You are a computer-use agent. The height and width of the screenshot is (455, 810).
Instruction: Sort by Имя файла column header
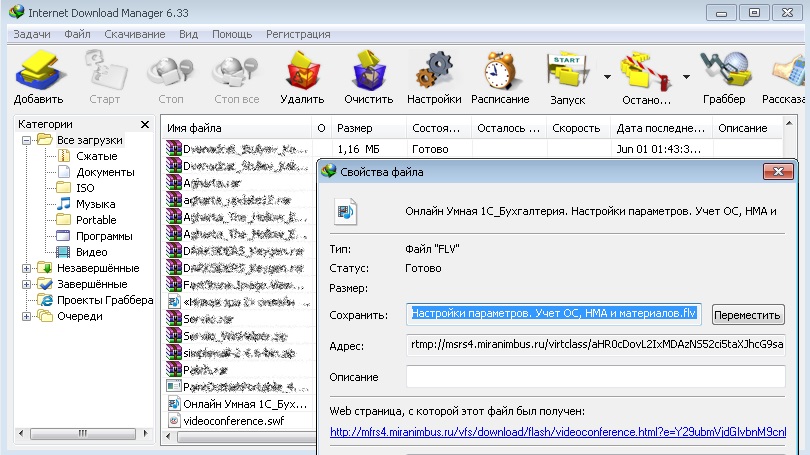tap(237, 128)
